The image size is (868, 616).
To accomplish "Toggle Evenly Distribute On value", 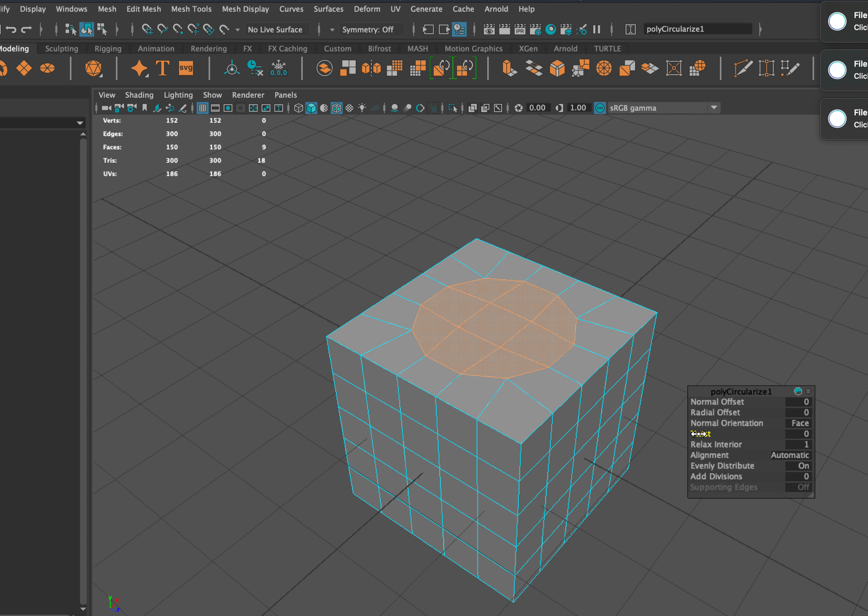I will pyautogui.click(x=798, y=465).
